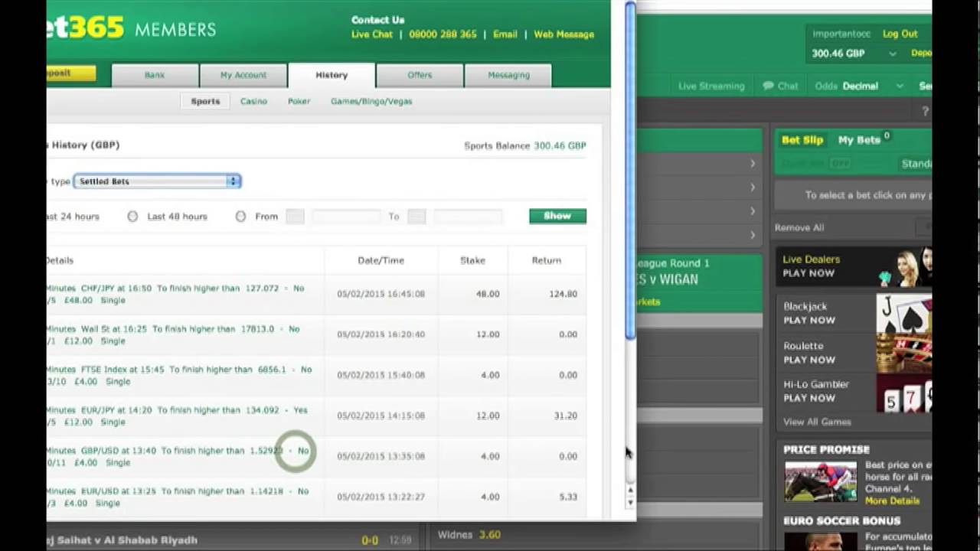The image size is (980, 551).
Task: Open the Bank tab
Action: 155,75
